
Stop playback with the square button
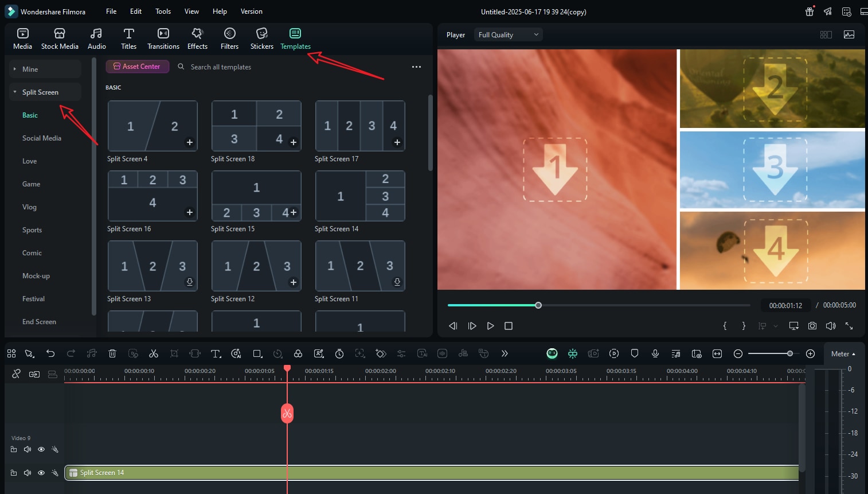[x=508, y=326]
